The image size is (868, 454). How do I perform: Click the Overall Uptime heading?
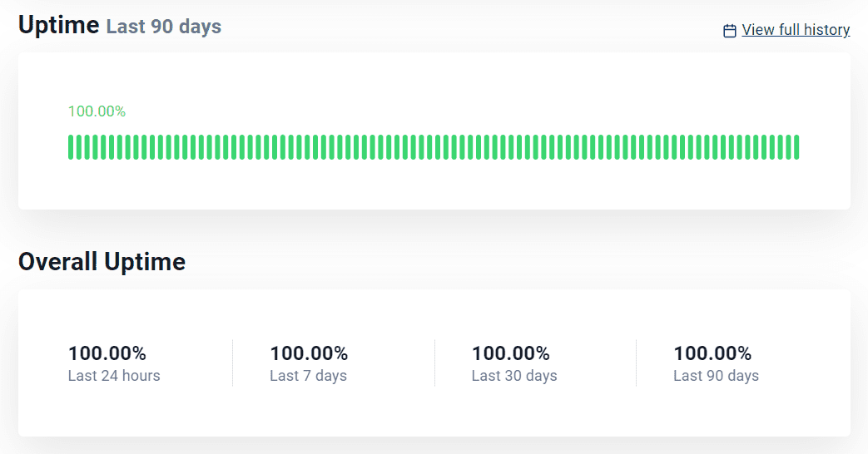(x=102, y=262)
